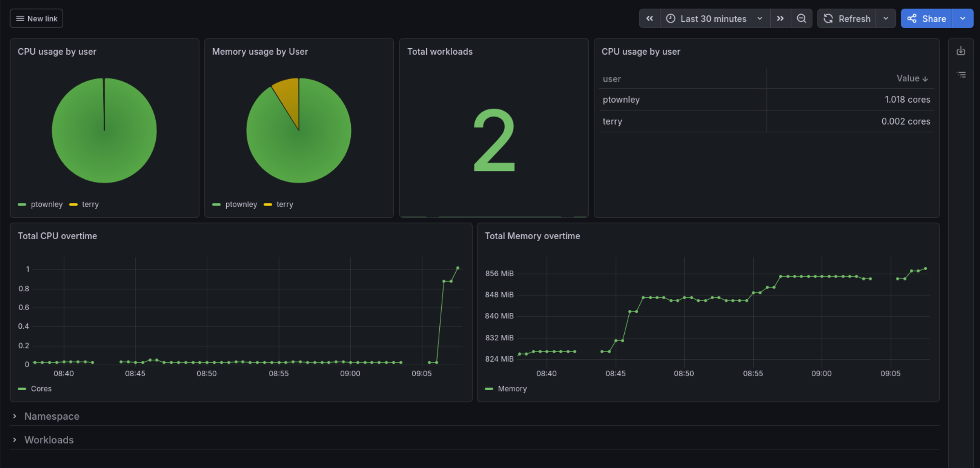This screenshot has width=980, height=468.
Task: Open the refresh interval dropdown arrow
Action: (x=885, y=19)
